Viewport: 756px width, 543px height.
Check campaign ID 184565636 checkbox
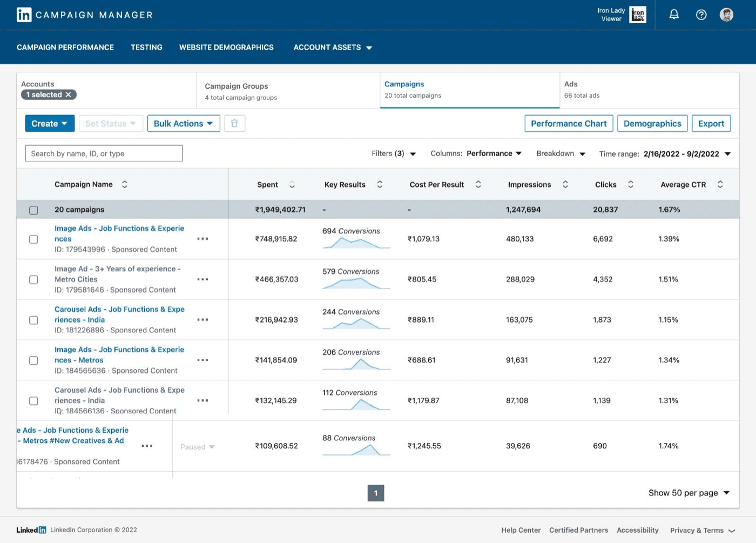33,360
